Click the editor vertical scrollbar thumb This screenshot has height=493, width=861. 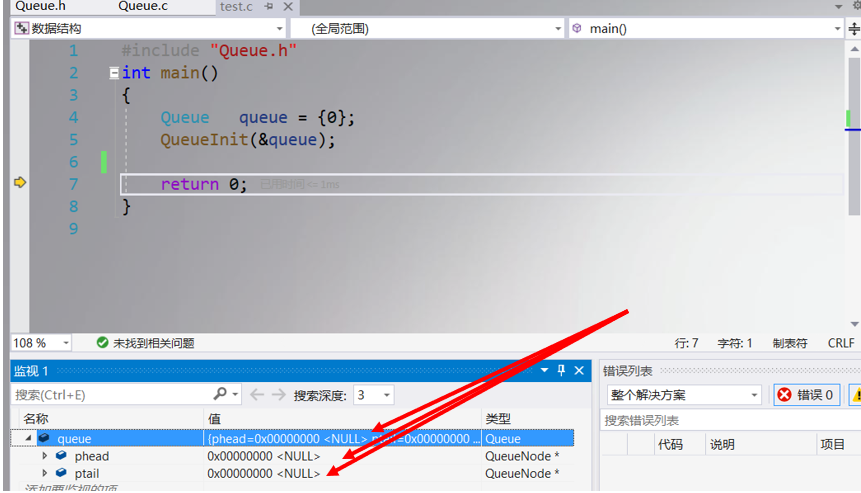tap(854, 135)
